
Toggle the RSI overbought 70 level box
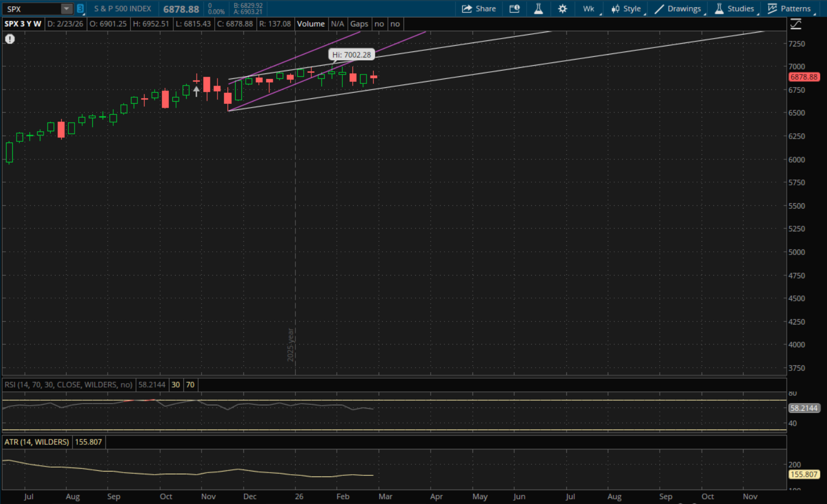[190, 385]
